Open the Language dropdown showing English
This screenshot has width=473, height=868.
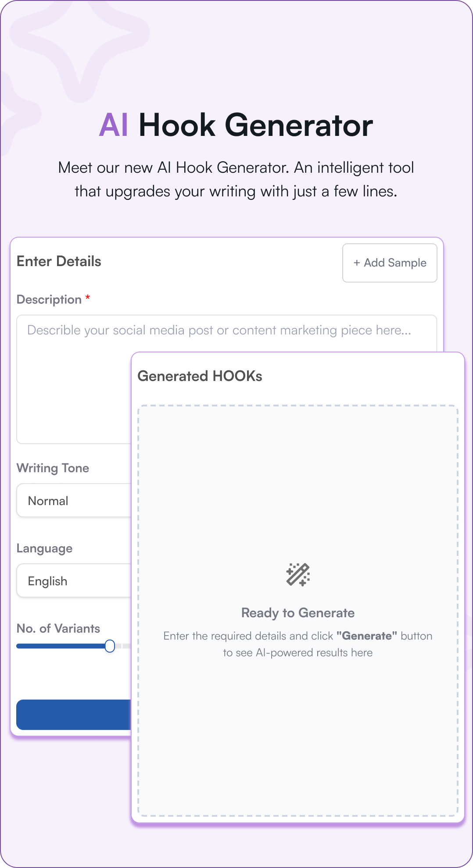[70, 580]
